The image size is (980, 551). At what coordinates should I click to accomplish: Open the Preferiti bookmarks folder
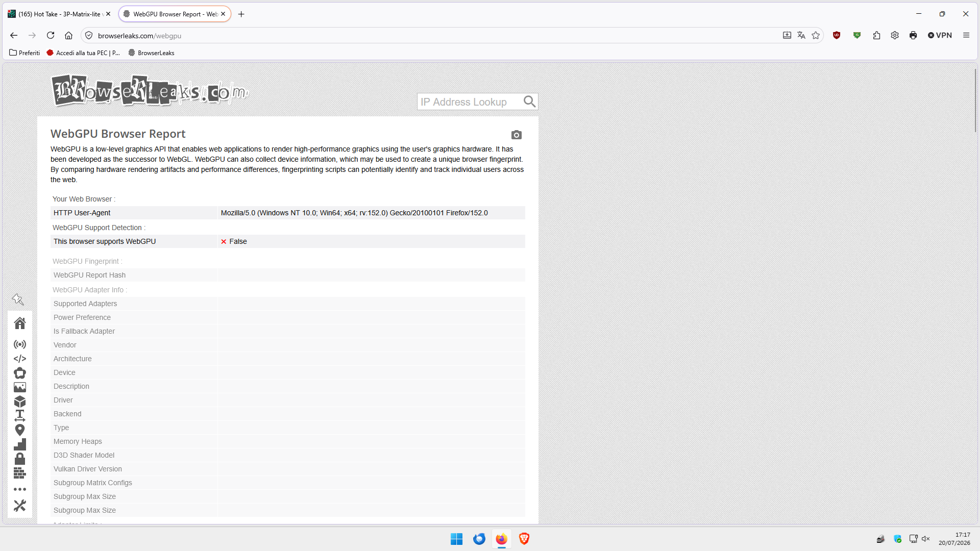point(24,53)
